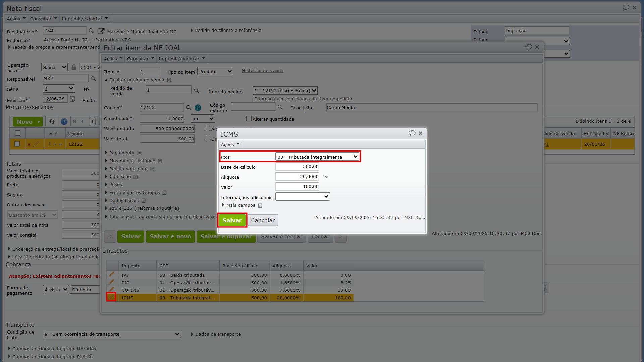644x362 pixels.
Task: Click magnifier next to Destinatário field
Action: point(91,31)
